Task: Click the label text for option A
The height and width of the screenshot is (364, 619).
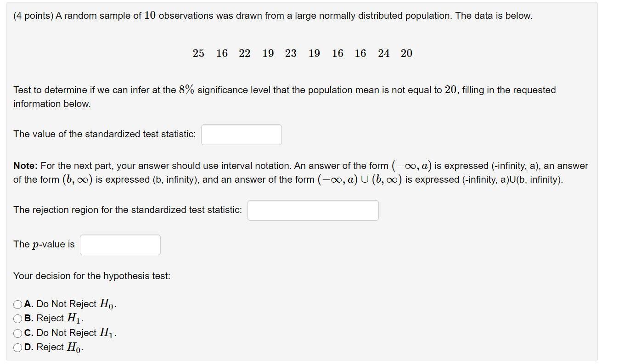Action: point(68,303)
